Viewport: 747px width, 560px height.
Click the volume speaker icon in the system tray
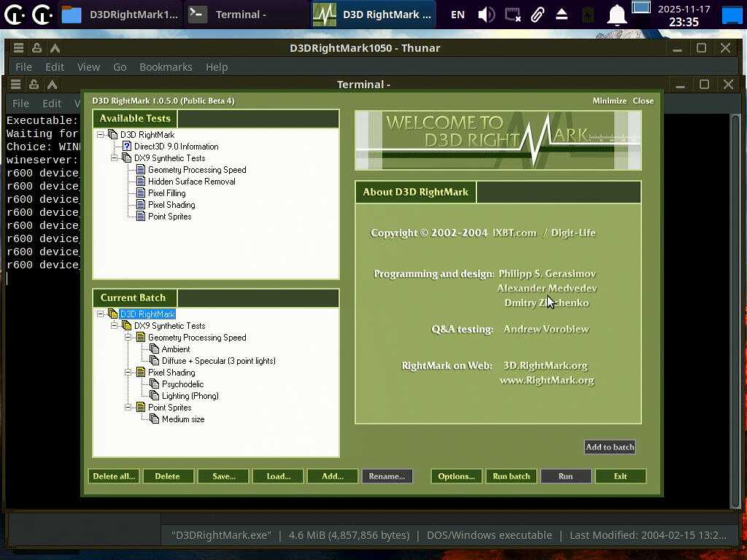pos(486,15)
